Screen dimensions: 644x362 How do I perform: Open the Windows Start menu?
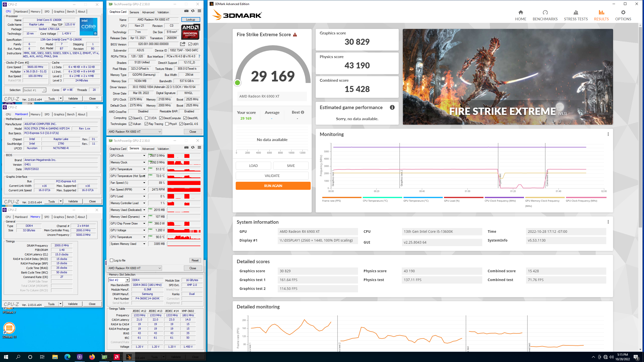pyautogui.click(x=6, y=357)
